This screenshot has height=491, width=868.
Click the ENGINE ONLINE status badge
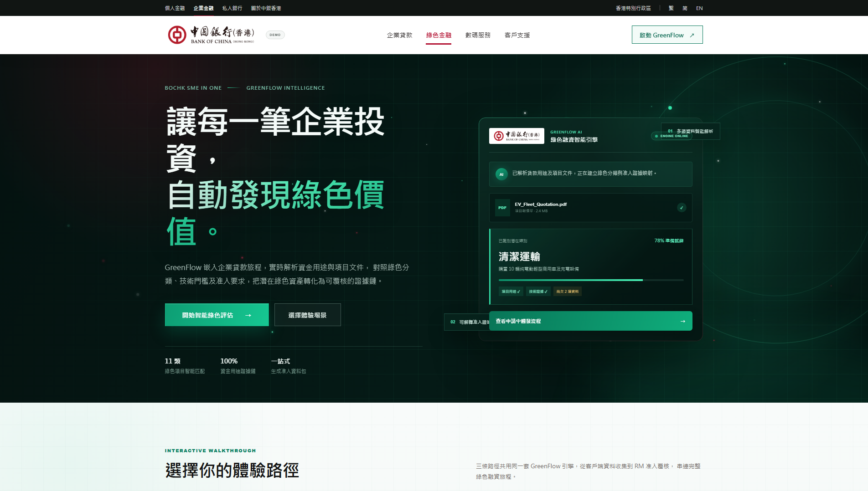pos(672,136)
